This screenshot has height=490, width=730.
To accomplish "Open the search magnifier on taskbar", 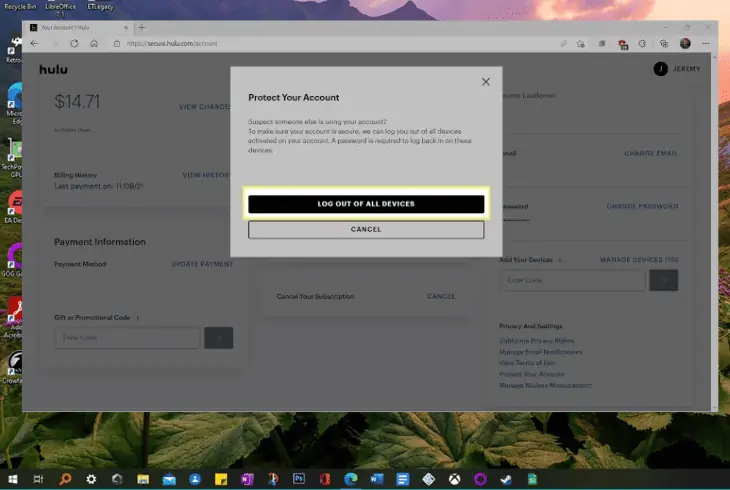I will (x=65, y=479).
